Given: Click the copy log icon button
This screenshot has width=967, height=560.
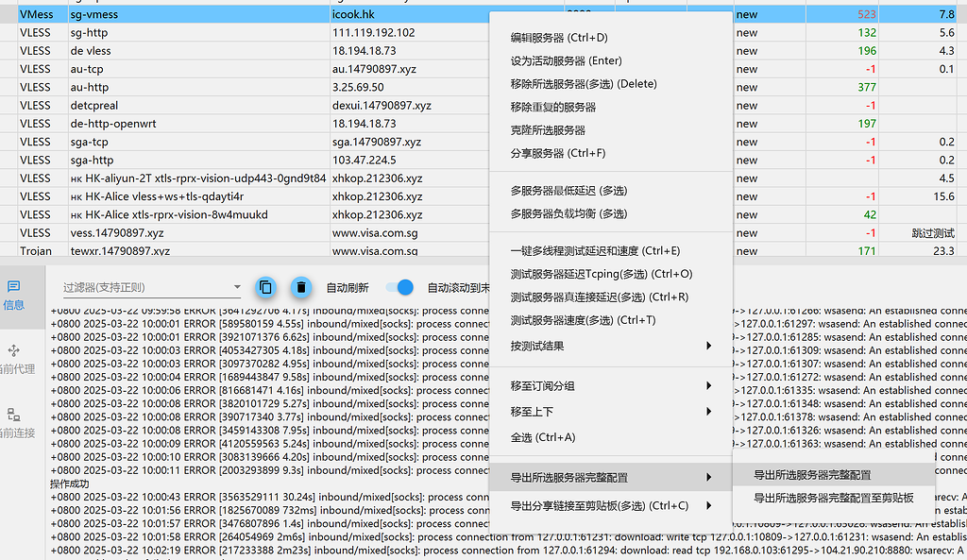Looking at the screenshot, I should 265,287.
